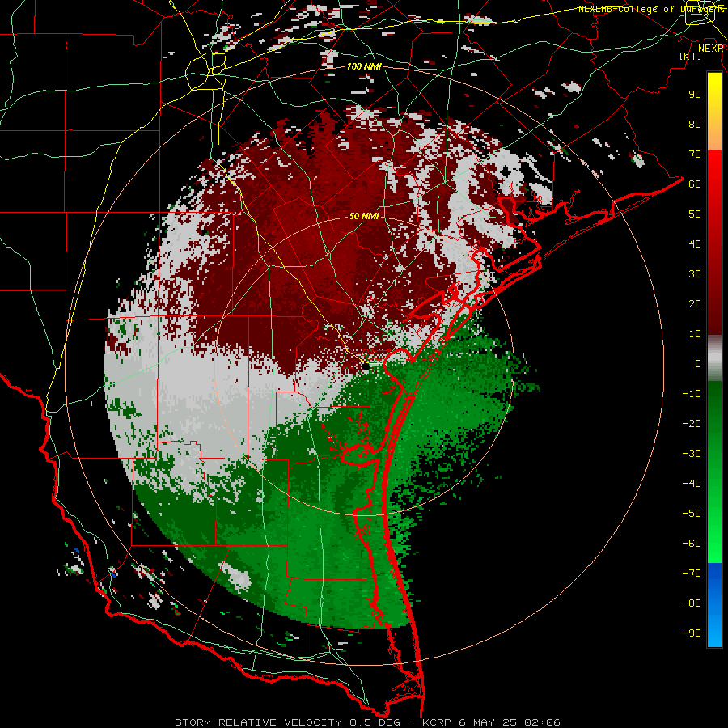Image resolution: width=728 pixels, height=728 pixels.
Task: Click the yellow top segment of color bar
Action: (x=714, y=112)
